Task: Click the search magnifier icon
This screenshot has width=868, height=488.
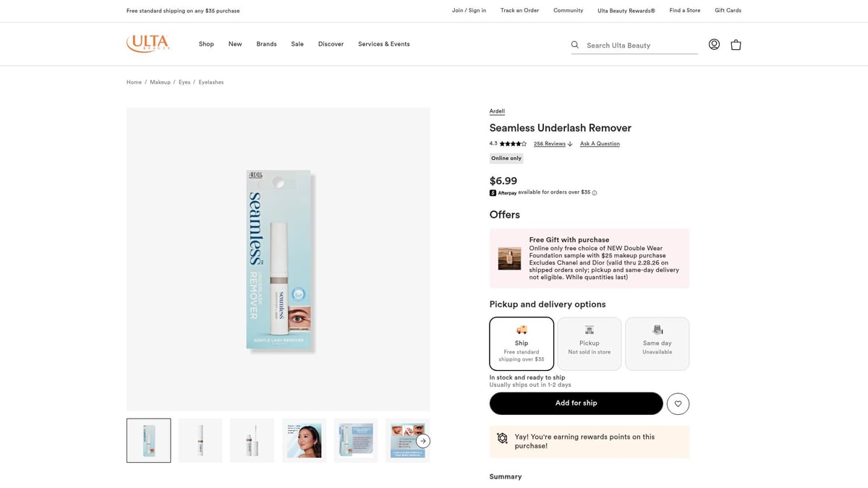Action: tap(575, 45)
